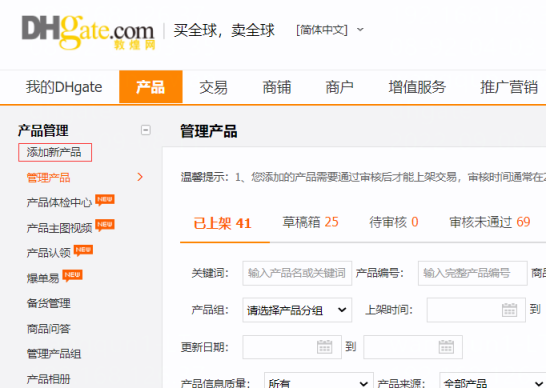Open 备货管理 in the sidebar
The image size is (546, 388).
(48, 303)
